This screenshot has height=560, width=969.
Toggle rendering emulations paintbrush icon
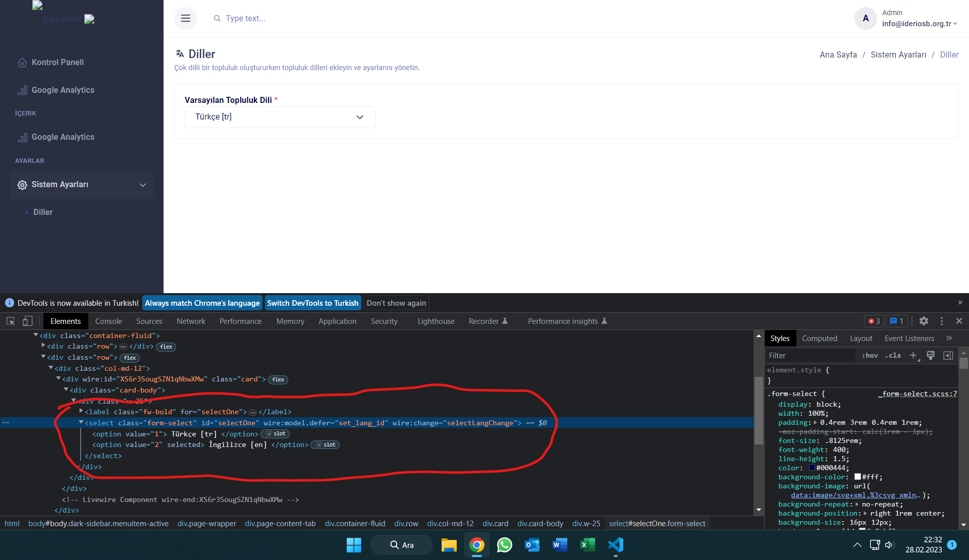pos(931,355)
